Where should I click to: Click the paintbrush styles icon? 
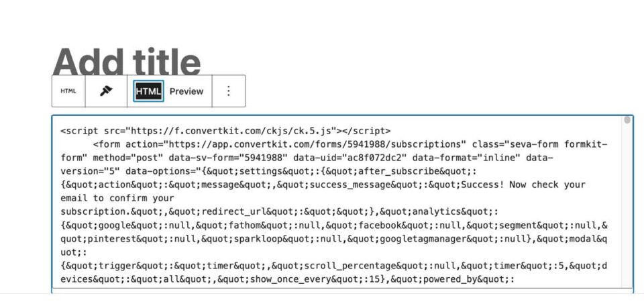(x=106, y=91)
